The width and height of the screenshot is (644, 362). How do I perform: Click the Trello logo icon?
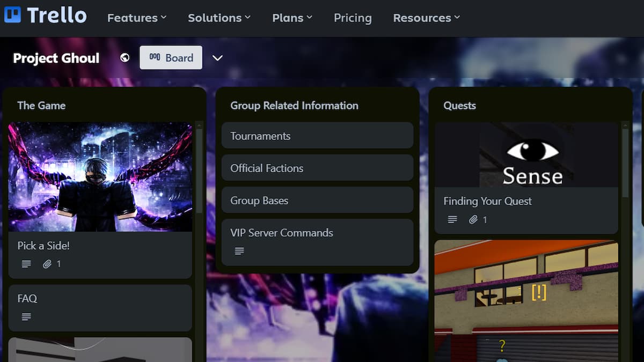[x=12, y=15]
